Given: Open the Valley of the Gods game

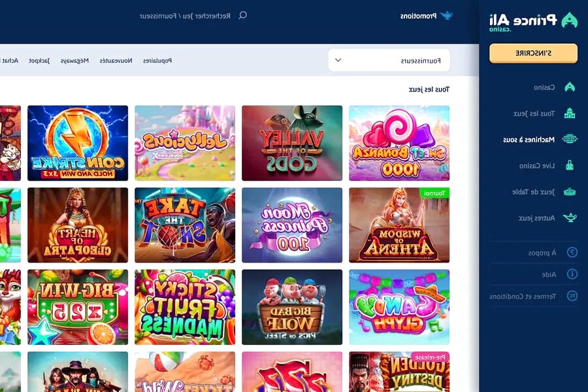Looking at the screenshot, I should click(292, 143).
